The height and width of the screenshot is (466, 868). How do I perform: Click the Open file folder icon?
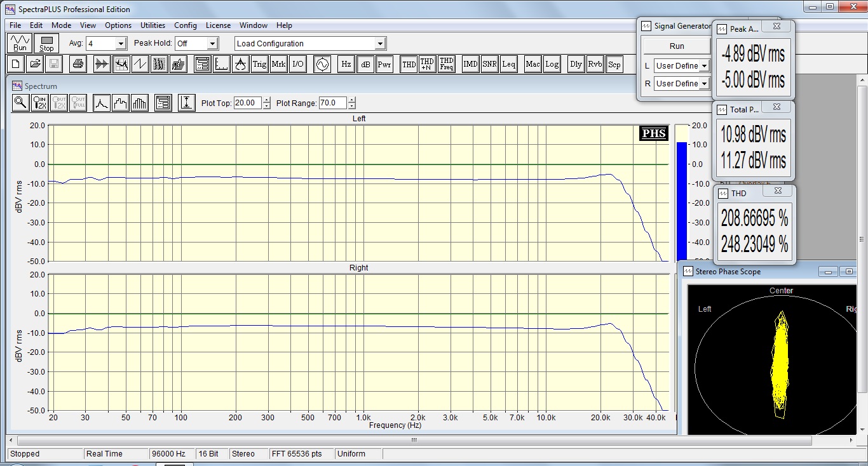[x=35, y=64]
